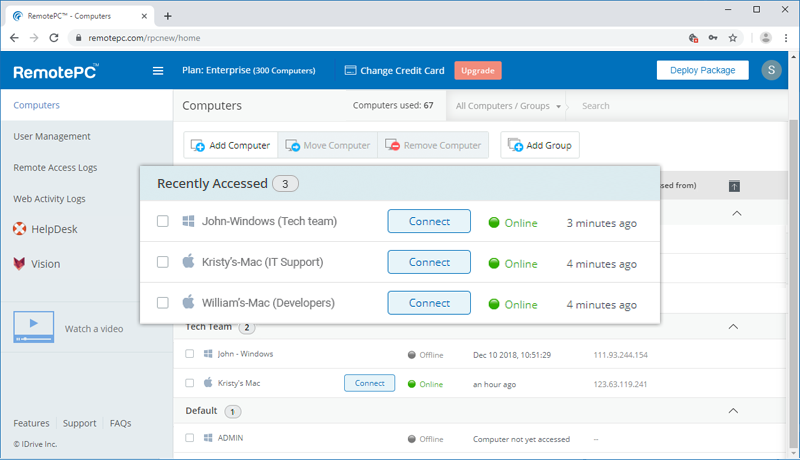This screenshot has width=800, height=460.
Task: Click the Watch a video text
Action: tap(94, 328)
